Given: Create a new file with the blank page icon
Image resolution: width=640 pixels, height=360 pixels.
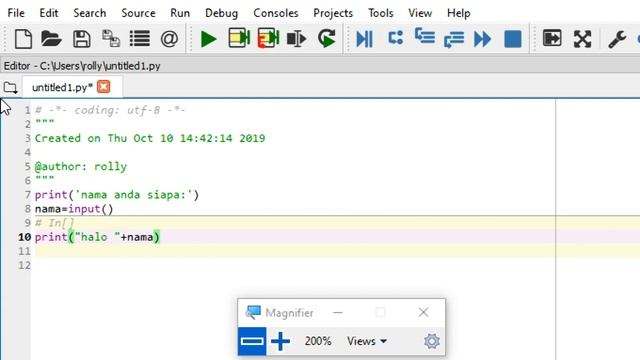Looking at the screenshot, I should (23, 39).
